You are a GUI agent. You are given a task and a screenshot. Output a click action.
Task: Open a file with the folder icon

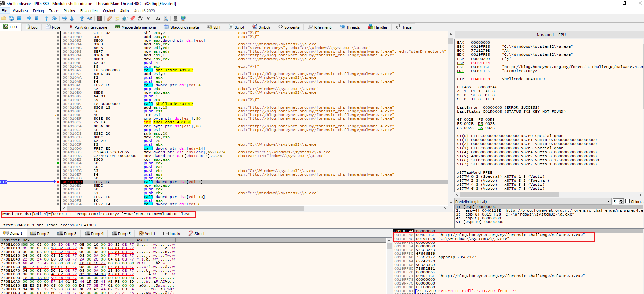click(x=4, y=18)
